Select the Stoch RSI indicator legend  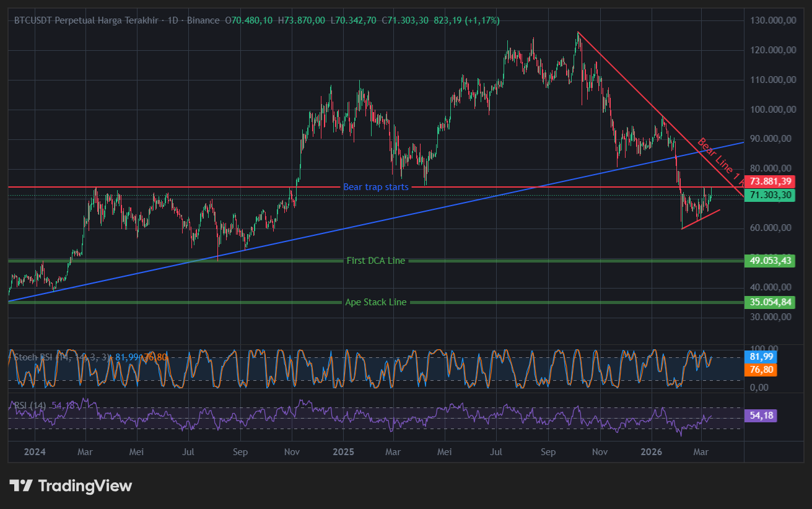tap(37, 357)
